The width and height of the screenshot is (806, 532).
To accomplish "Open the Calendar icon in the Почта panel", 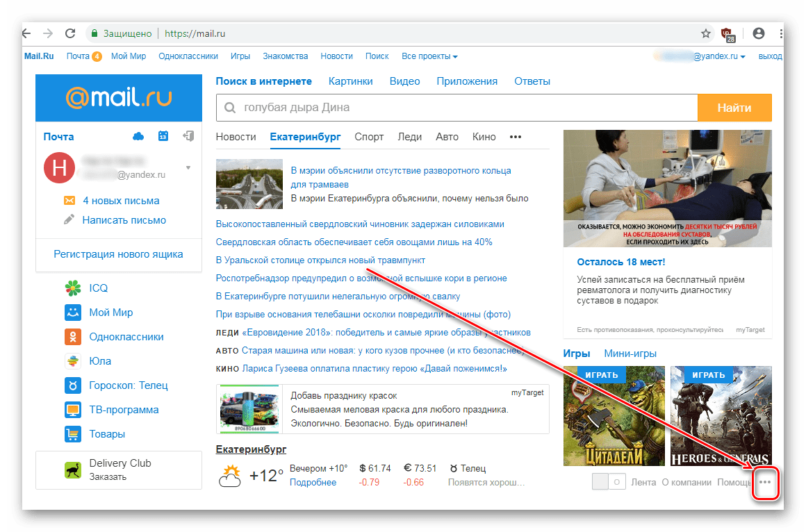I will pyautogui.click(x=163, y=136).
